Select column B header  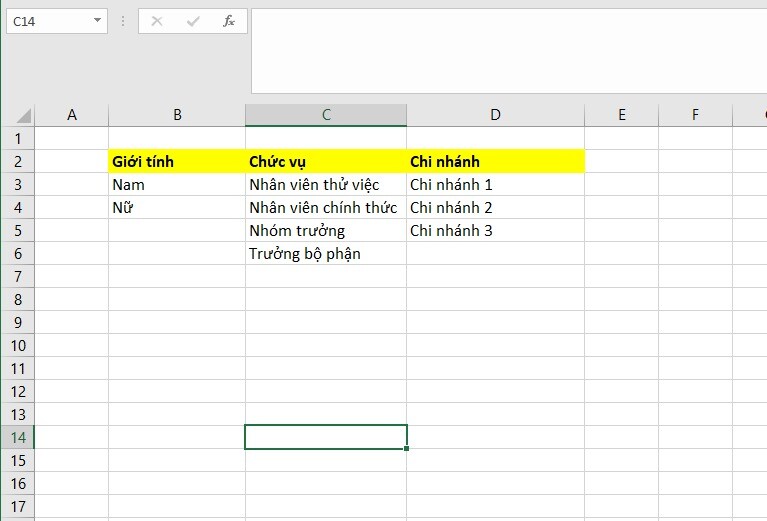coord(177,115)
